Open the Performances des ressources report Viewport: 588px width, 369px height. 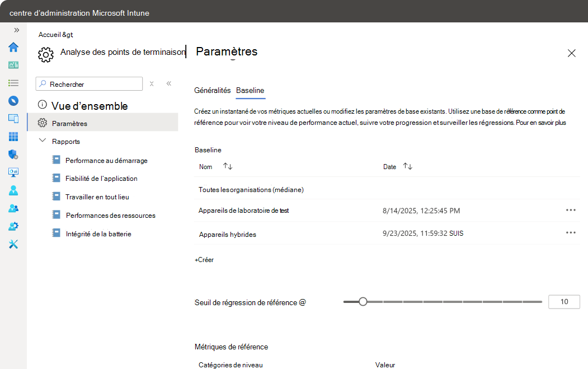click(x=111, y=216)
